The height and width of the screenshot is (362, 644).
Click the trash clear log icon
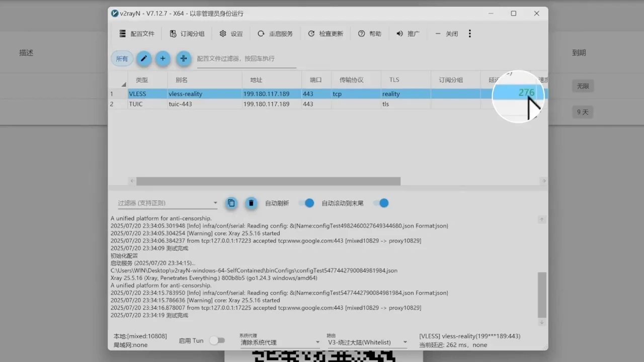tap(251, 203)
